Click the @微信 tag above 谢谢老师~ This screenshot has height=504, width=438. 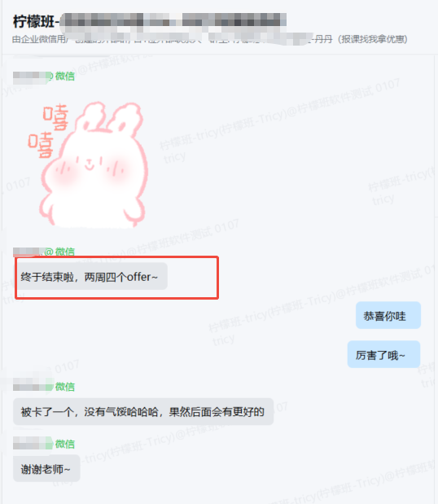point(64,444)
